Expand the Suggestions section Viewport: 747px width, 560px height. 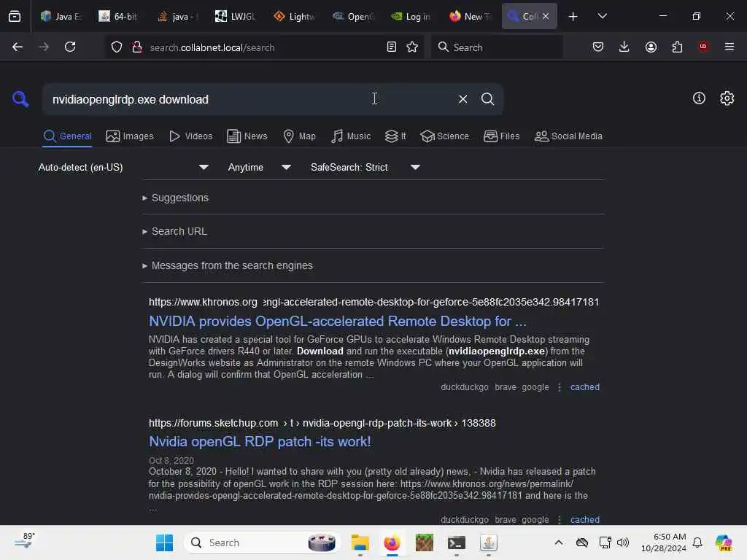point(175,198)
